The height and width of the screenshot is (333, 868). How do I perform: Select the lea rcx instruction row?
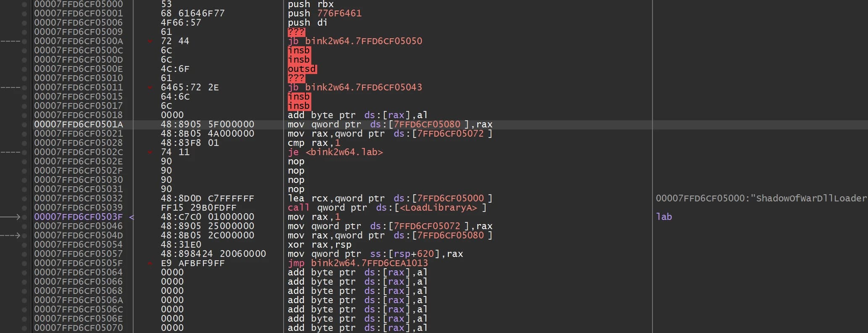tap(390, 198)
